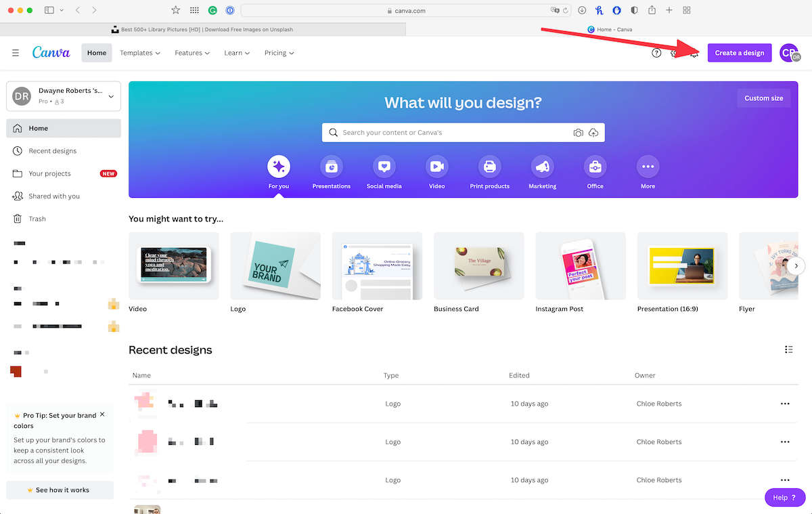Open Safari downloads icon

tap(582, 10)
